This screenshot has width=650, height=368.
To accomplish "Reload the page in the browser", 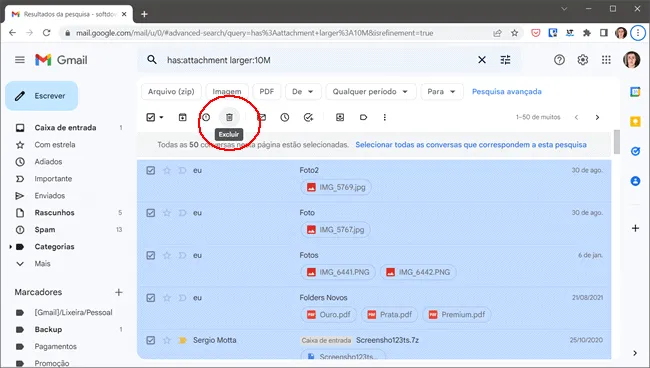I will (46, 33).
